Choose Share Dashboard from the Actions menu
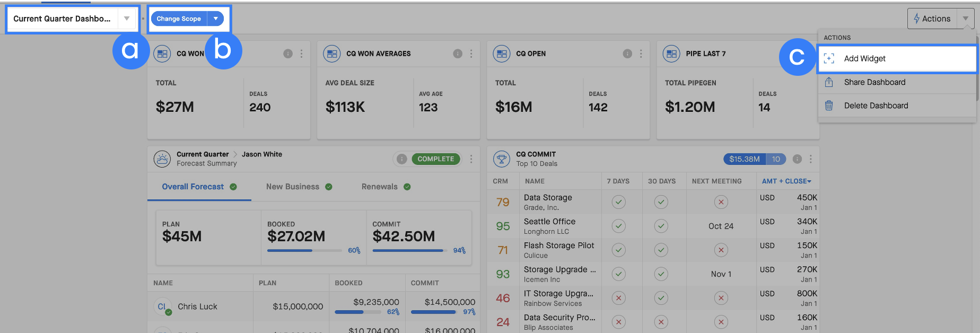Image resolution: width=980 pixels, height=333 pixels. (x=897, y=82)
